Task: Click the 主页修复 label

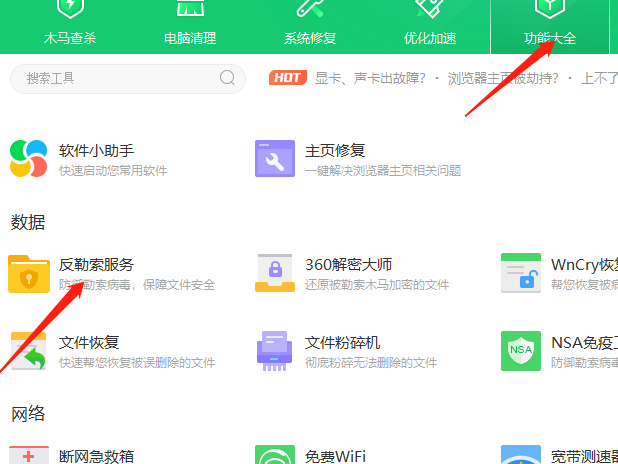Action: [x=335, y=151]
